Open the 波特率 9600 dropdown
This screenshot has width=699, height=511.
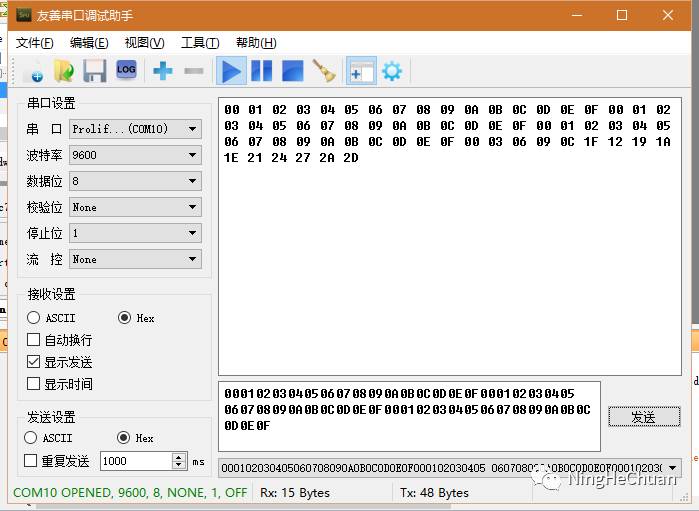coord(135,156)
